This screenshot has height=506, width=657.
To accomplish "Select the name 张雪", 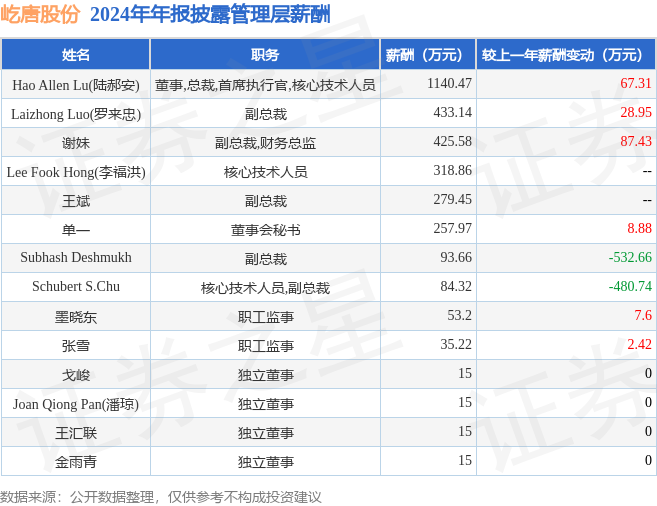I will tap(76, 346).
